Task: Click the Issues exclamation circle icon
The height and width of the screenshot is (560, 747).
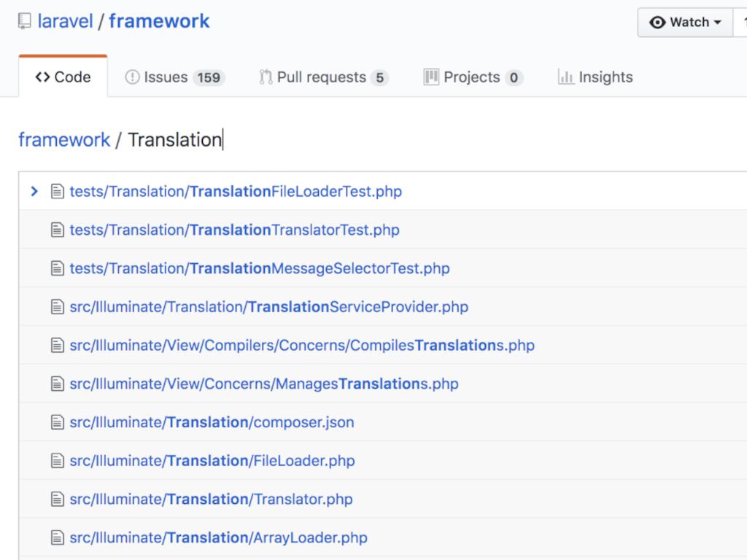Action: 132,77
